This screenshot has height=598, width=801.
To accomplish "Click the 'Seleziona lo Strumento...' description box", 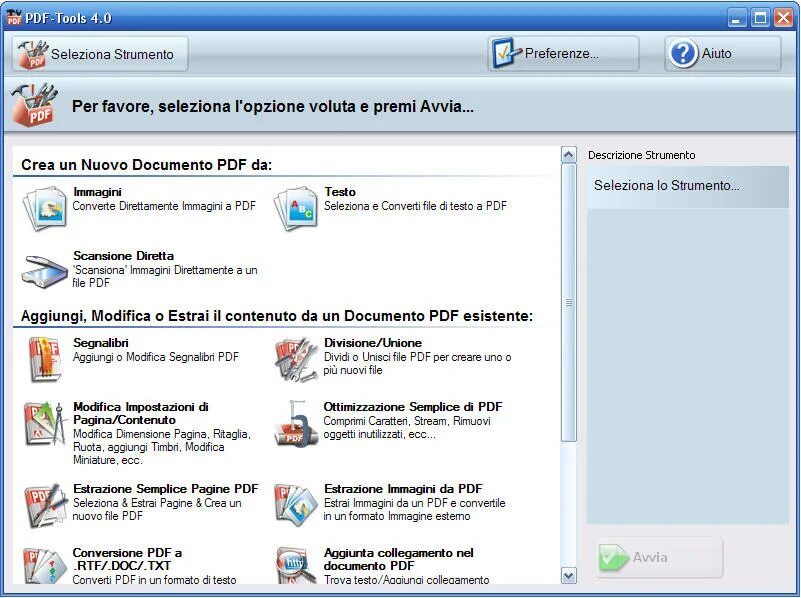I will 688,186.
